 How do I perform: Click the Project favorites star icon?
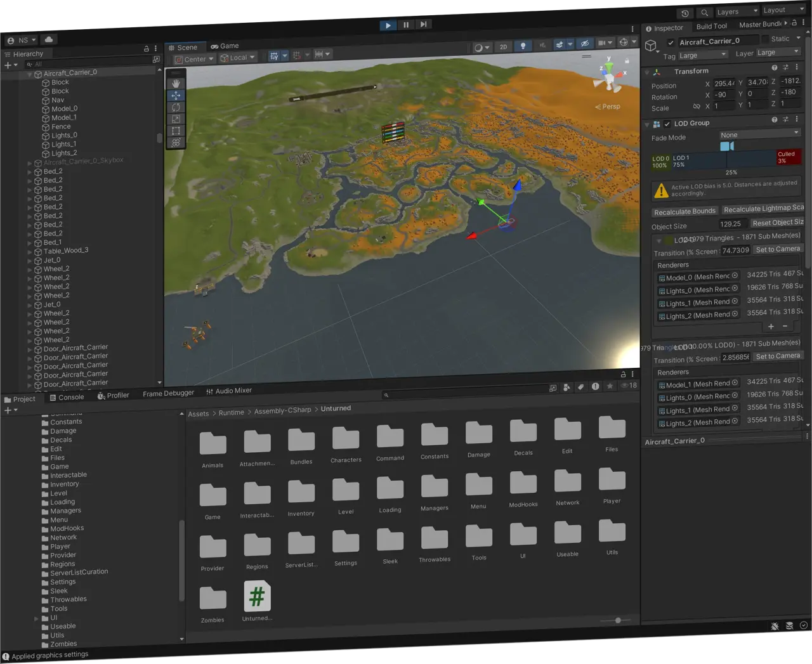[610, 386]
